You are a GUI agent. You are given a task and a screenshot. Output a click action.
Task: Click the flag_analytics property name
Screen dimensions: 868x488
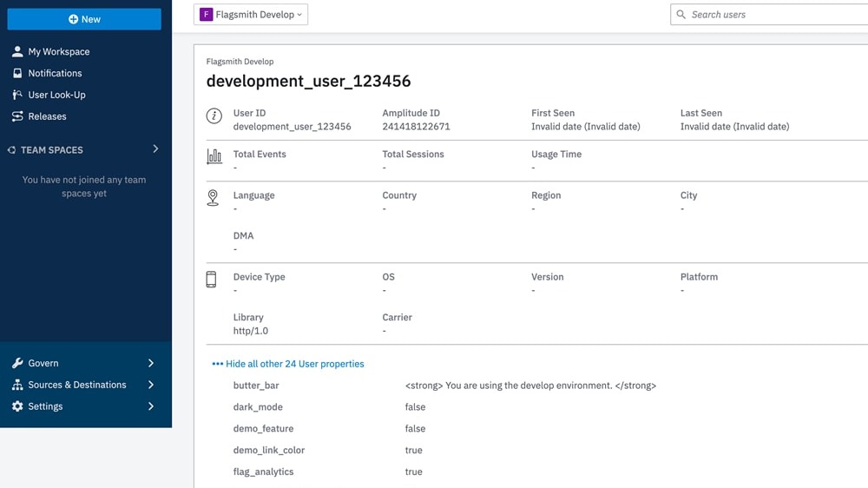263,472
